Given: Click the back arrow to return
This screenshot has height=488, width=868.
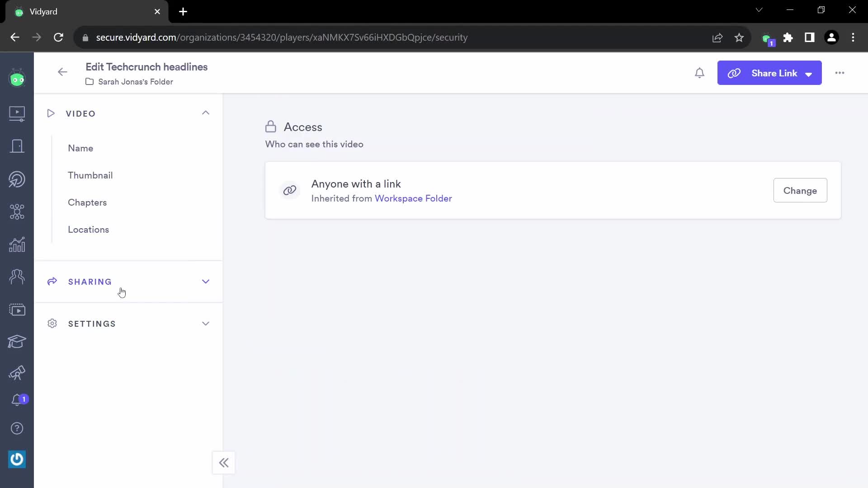Looking at the screenshot, I should 62,72.
